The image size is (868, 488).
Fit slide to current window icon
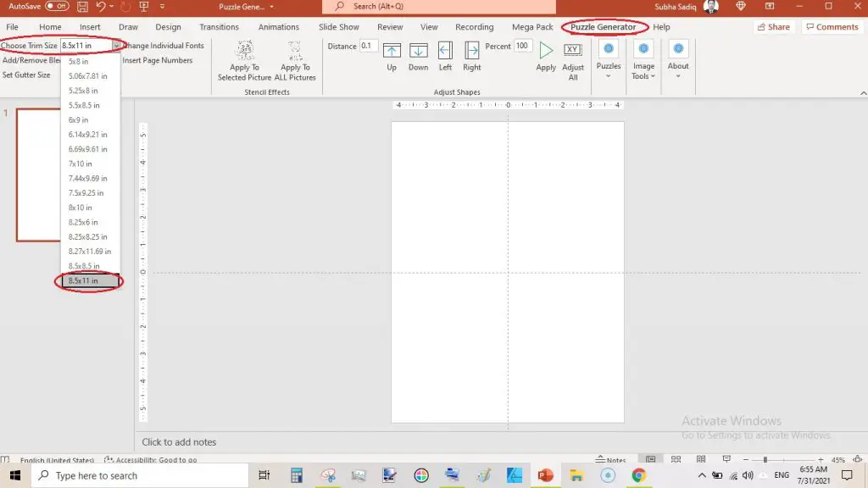point(857,459)
